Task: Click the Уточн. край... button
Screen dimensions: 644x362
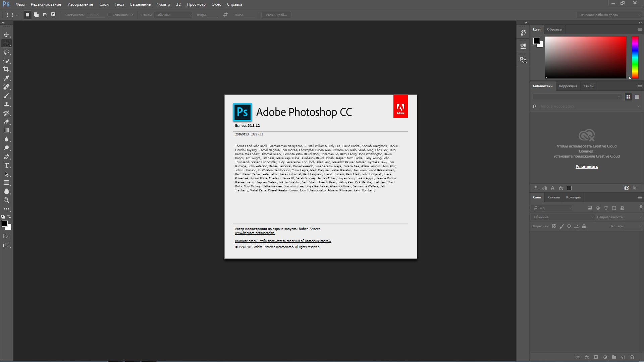Action: point(276,15)
